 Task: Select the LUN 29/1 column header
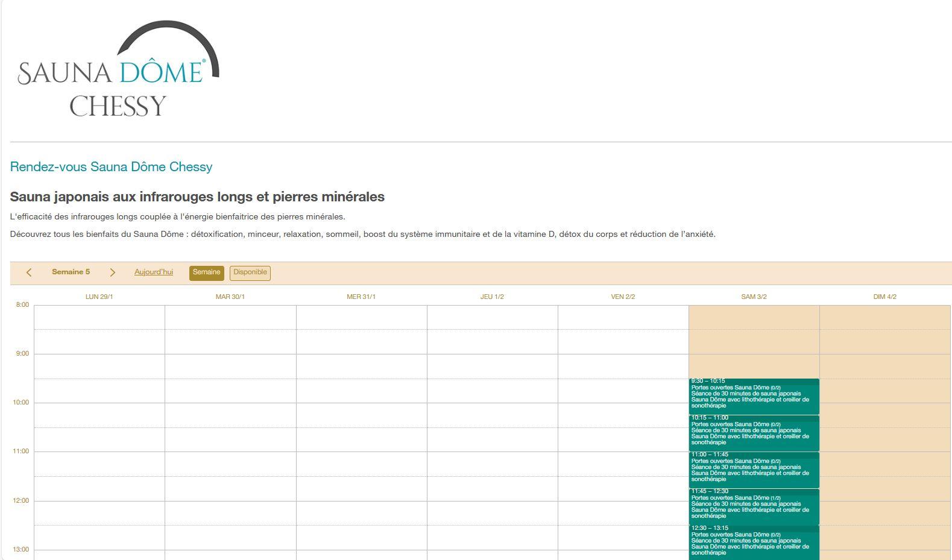point(99,297)
